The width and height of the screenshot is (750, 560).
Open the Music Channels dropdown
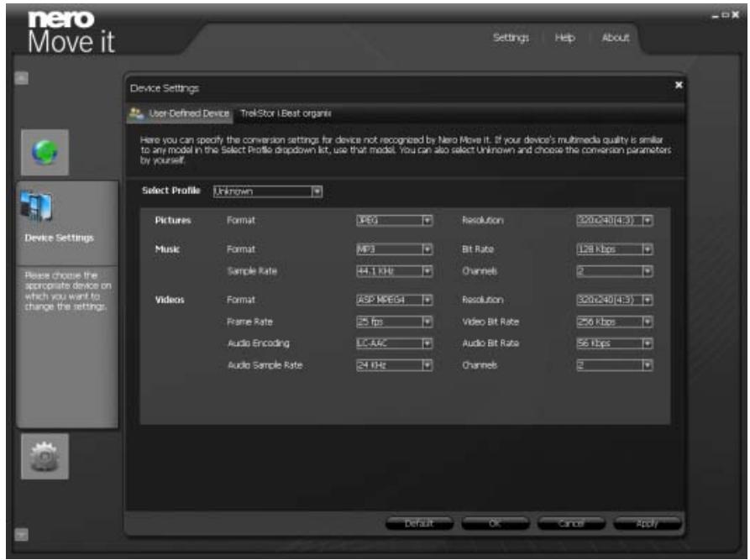tap(615, 271)
